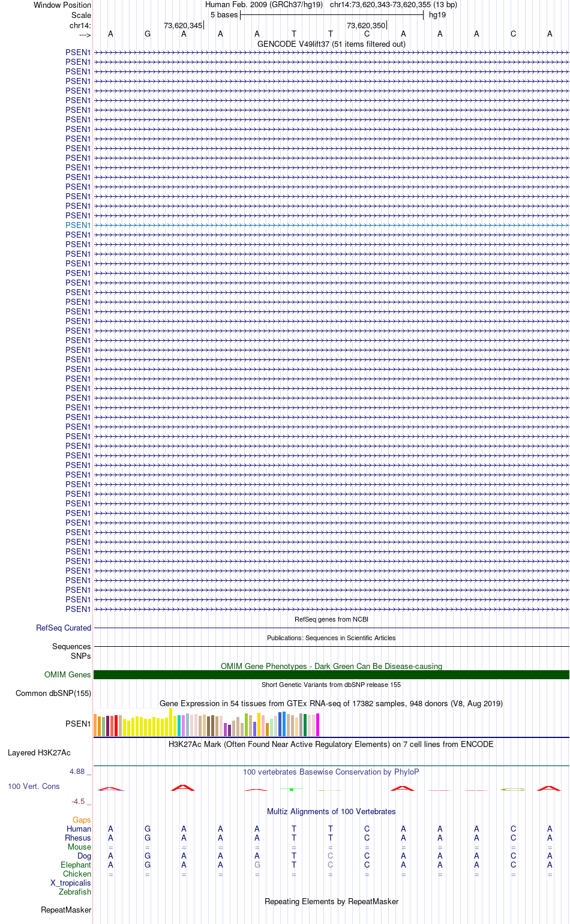Click the SNPs track label
The image size is (570, 924).
[x=81, y=656]
